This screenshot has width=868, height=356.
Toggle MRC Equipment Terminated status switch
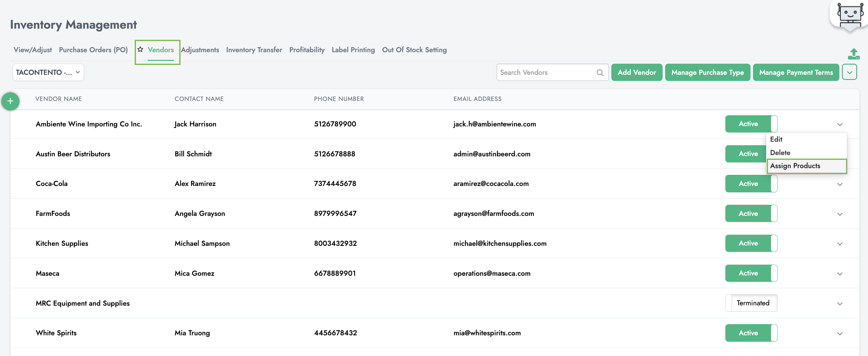click(x=751, y=303)
